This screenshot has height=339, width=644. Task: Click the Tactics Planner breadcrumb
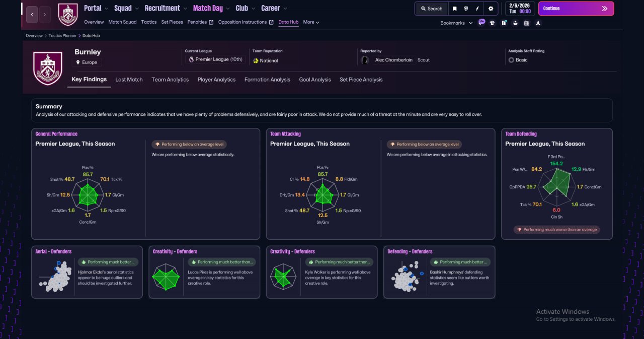(63, 36)
